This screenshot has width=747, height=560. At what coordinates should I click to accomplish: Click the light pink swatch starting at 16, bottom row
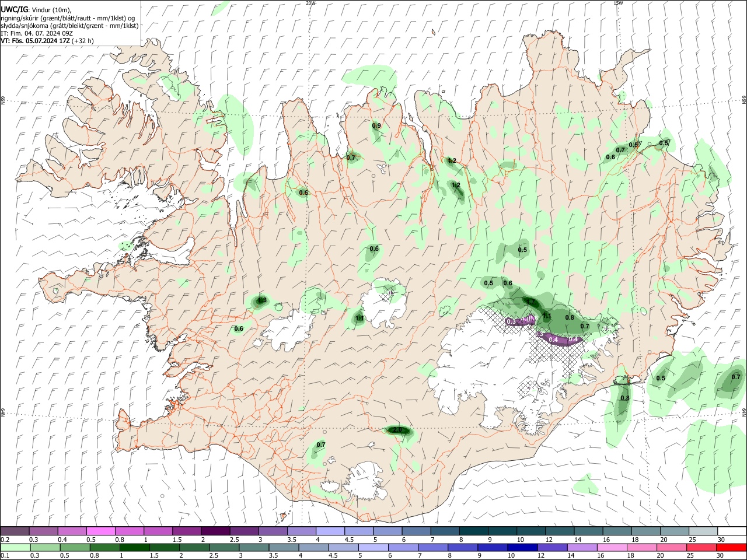click(612, 547)
